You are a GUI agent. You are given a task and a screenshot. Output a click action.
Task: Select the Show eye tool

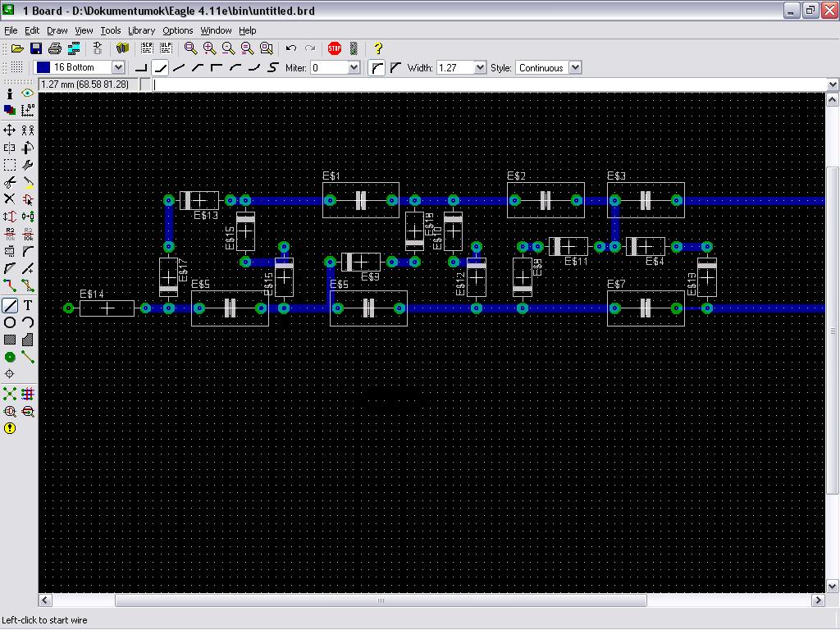28,94
